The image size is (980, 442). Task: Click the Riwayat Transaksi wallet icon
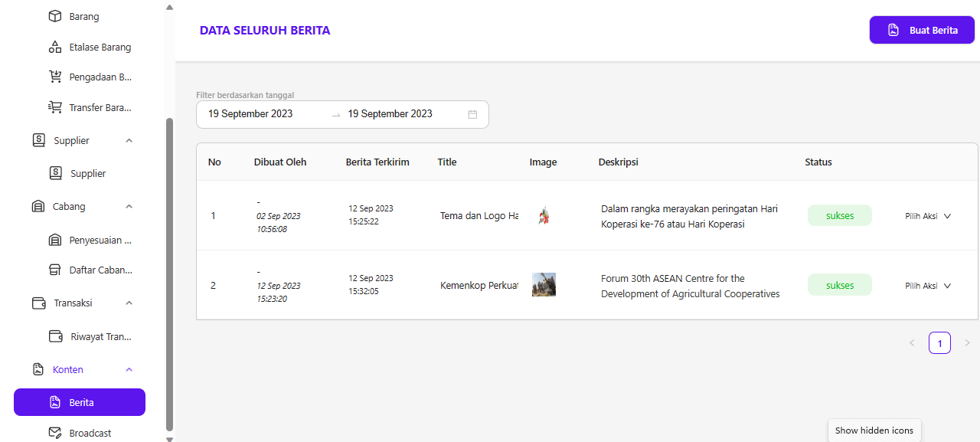pyautogui.click(x=55, y=336)
